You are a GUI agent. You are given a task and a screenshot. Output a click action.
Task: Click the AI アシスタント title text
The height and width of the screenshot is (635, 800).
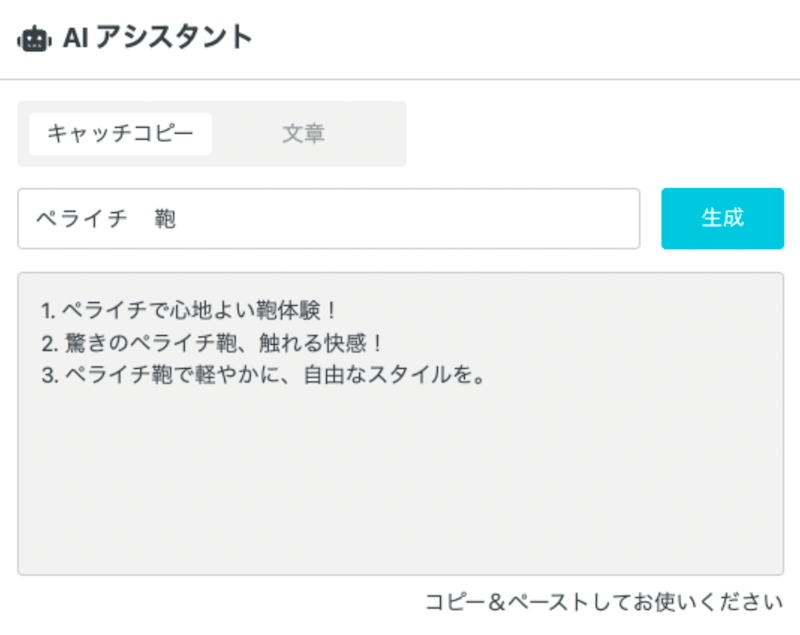tap(157, 38)
